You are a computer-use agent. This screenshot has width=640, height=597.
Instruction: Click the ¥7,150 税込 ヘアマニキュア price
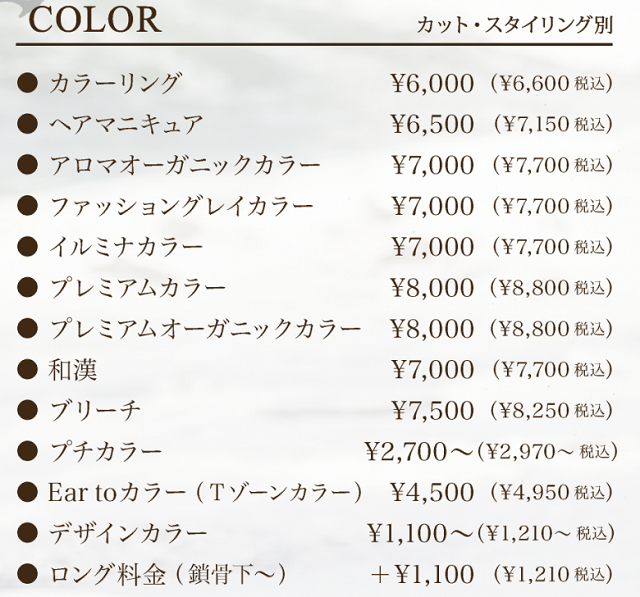pyautogui.click(x=553, y=124)
